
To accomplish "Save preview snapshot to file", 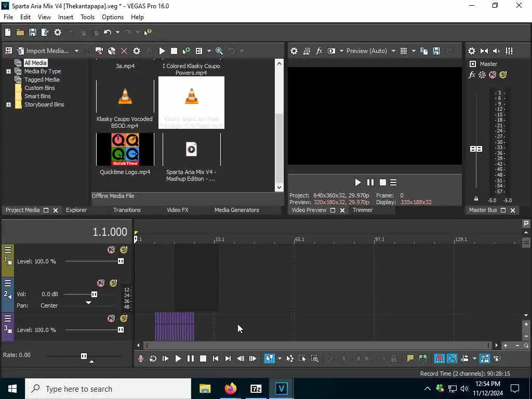I will pos(436,51).
